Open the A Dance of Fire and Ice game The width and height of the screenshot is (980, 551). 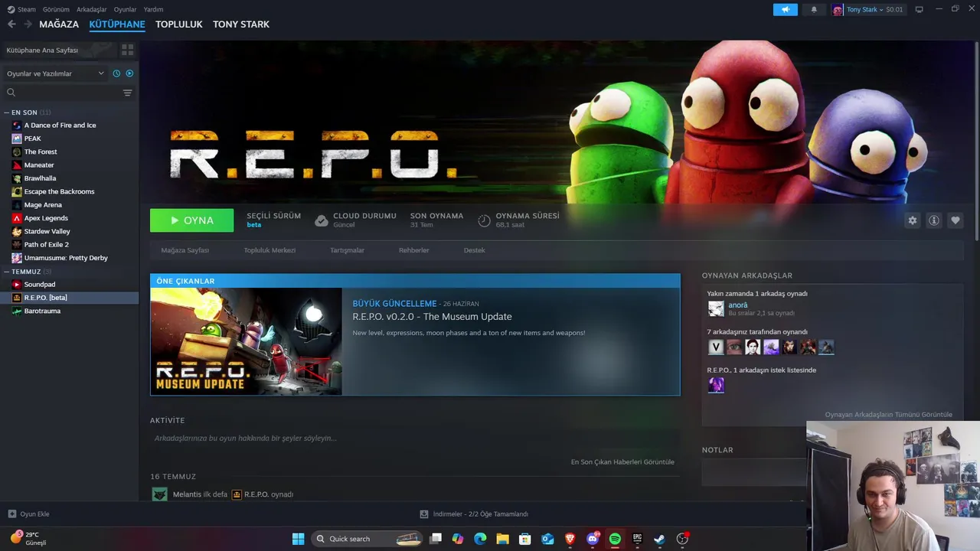tap(60, 126)
